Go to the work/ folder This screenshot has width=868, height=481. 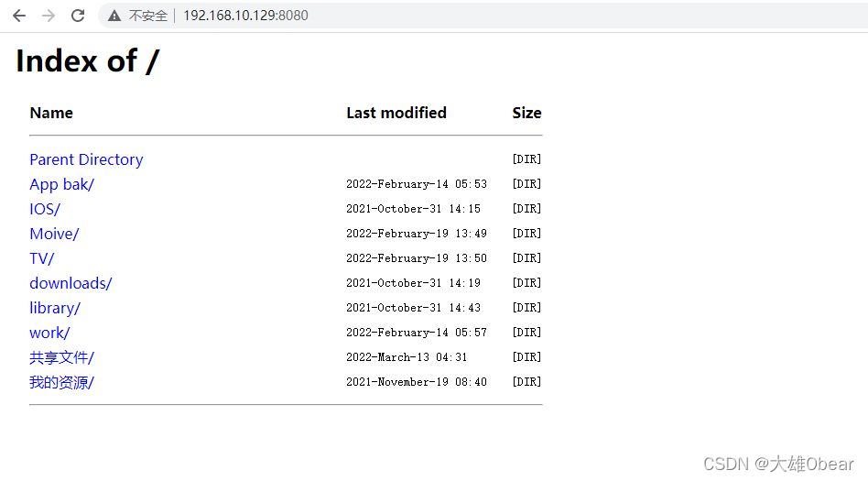coord(49,333)
